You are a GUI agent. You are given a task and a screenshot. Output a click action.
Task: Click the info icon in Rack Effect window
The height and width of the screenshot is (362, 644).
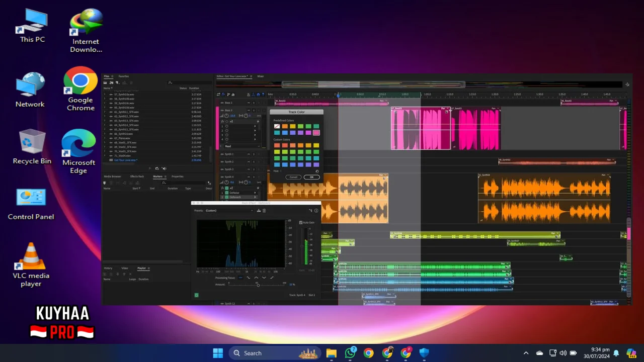[x=316, y=211]
